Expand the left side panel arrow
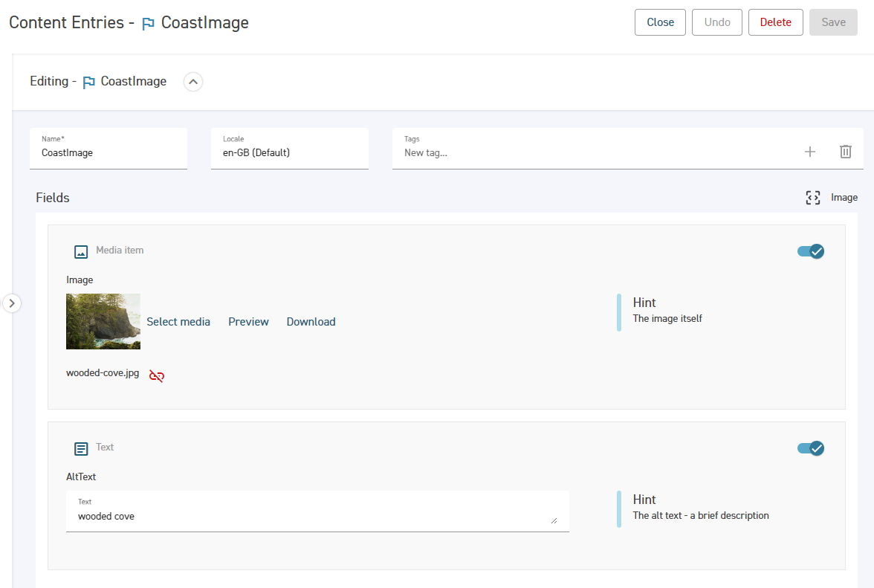The height and width of the screenshot is (588, 874). [12, 303]
